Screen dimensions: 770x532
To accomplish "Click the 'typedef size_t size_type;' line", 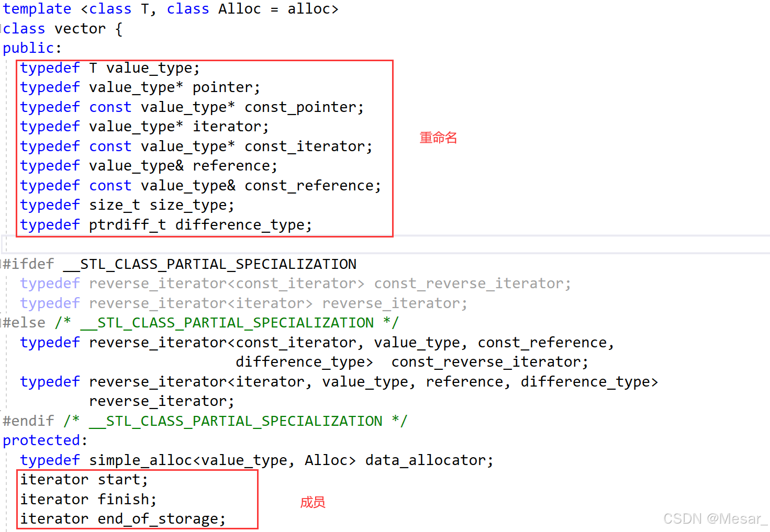I will 127,205.
